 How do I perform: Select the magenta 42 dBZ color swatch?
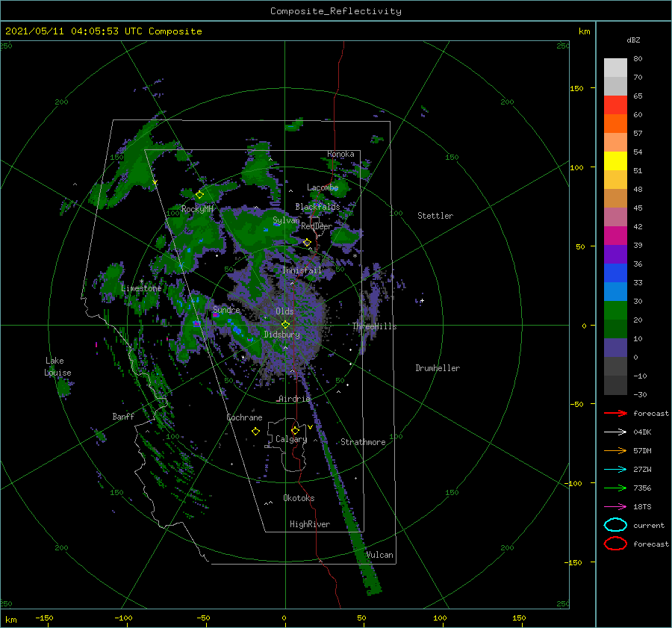pos(615,236)
